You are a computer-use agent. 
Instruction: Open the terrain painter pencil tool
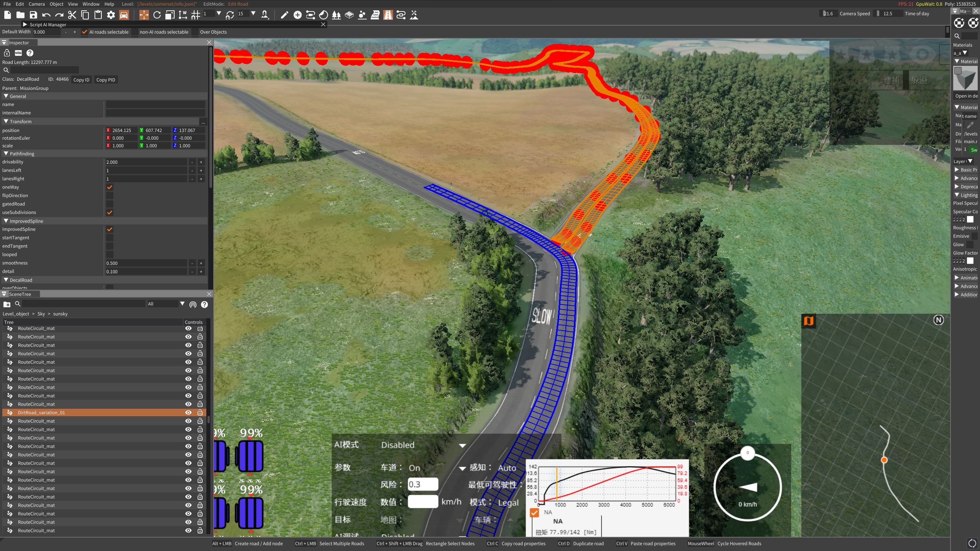284,15
